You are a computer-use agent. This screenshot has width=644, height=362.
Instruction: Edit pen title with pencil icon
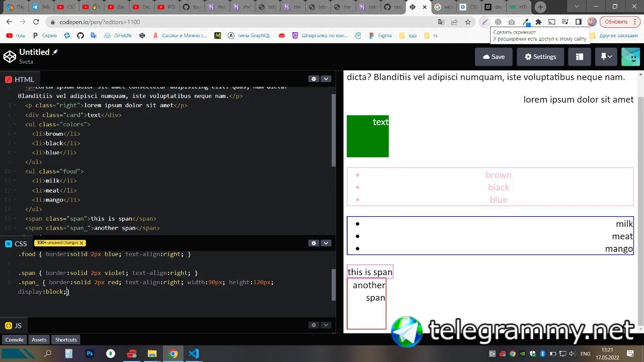pos(55,52)
